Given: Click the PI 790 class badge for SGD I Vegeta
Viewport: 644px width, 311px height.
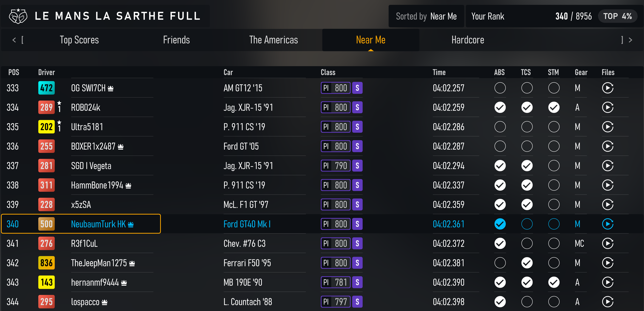Looking at the screenshot, I should coord(335,166).
